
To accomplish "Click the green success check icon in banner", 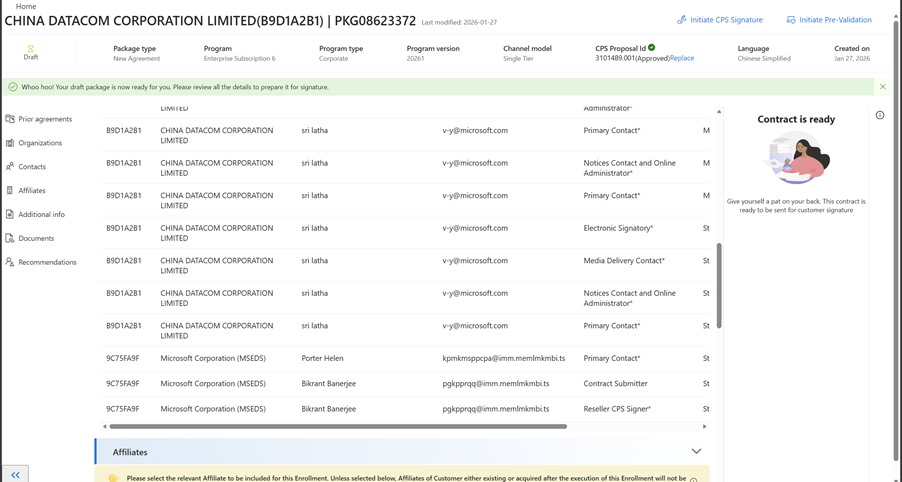I will click(13, 87).
